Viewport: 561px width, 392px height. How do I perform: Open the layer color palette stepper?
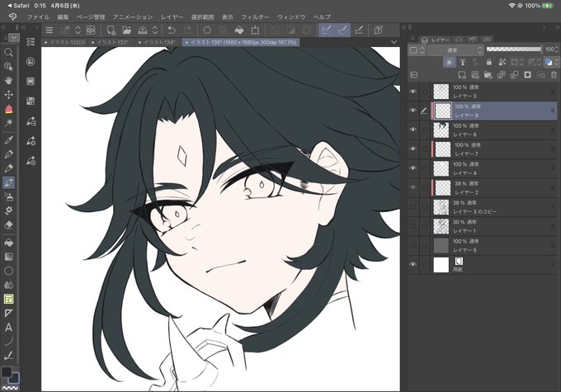click(557, 62)
